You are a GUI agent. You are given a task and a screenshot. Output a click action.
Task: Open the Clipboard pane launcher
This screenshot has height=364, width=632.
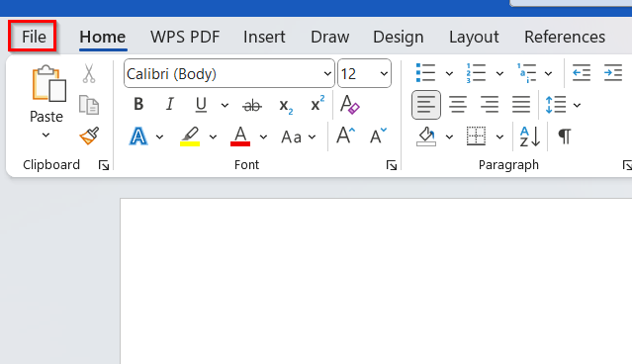(x=104, y=165)
